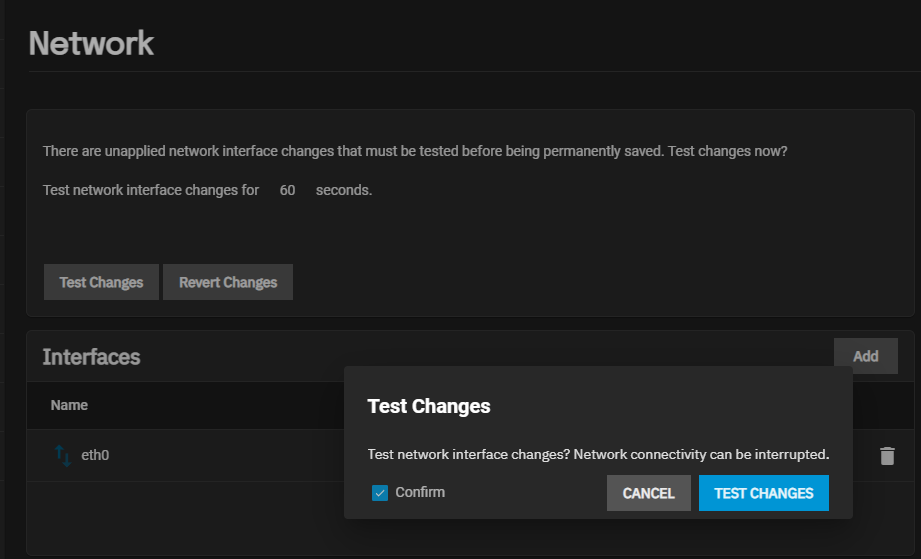This screenshot has height=559, width=921.
Task: Click the Confirm label text beside the checkbox
Action: click(x=420, y=493)
